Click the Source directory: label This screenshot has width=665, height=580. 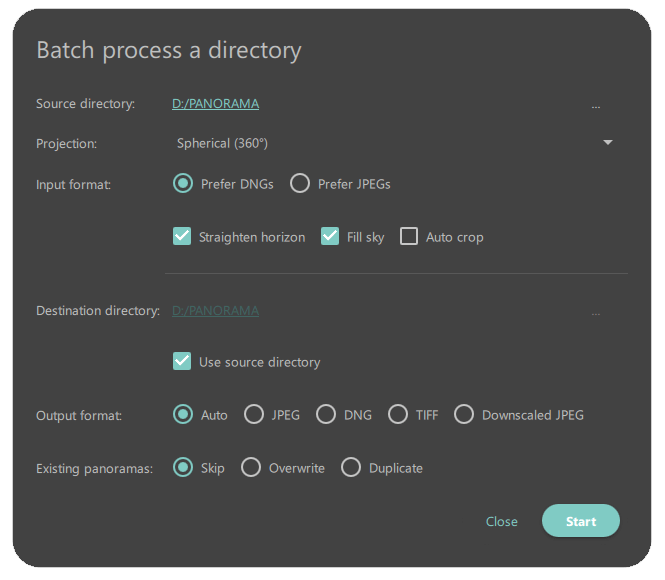click(85, 104)
